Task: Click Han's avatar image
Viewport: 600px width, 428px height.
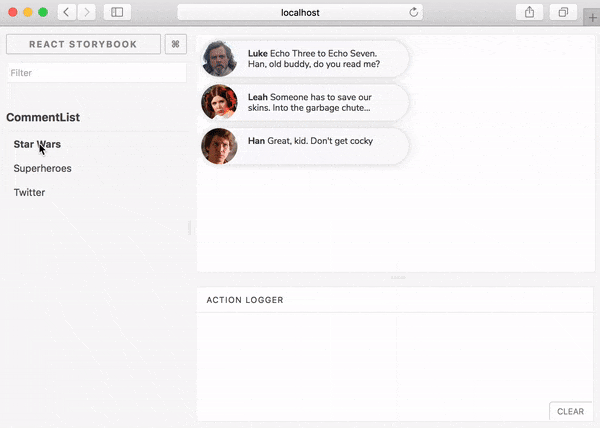Action: [x=219, y=146]
